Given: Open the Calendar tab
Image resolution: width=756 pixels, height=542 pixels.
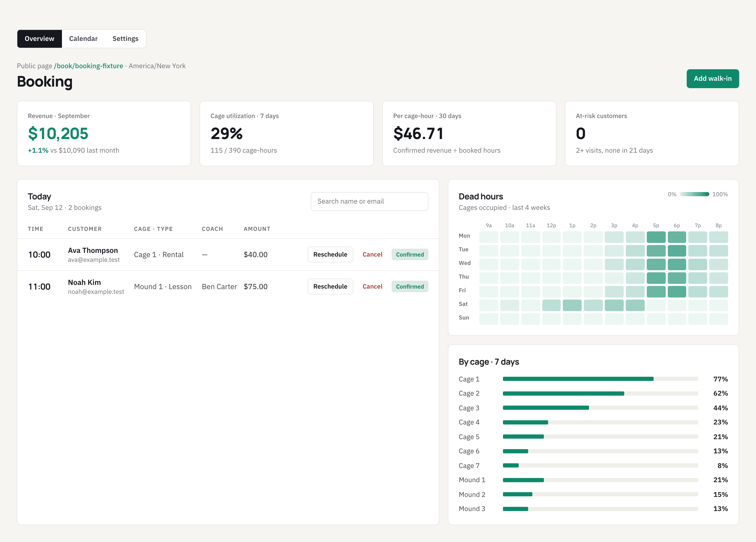Looking at the screenshot, I should click(x=83, y=39).
